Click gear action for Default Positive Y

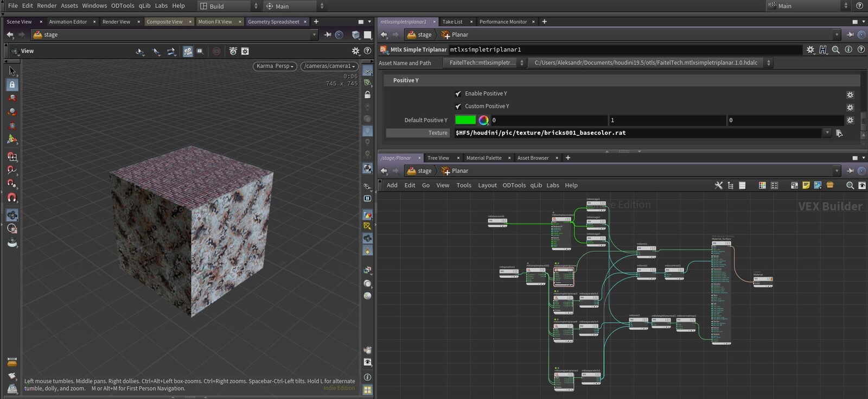click(x=850, y=120)
